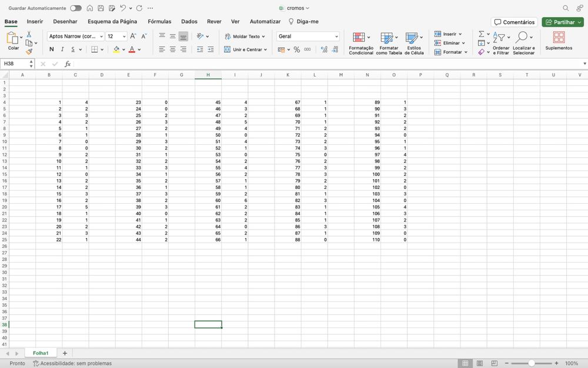Click the Inserir cells button
The image size is (588, 368).
click(448, 34)
